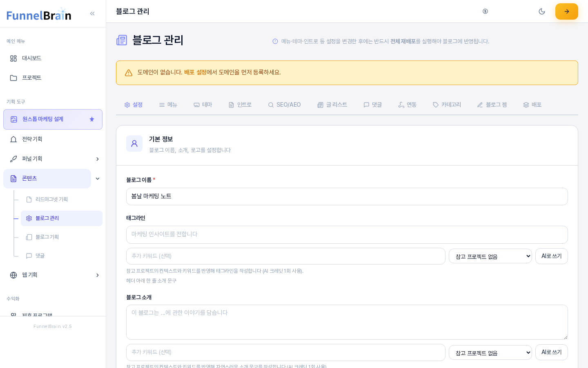Click AI로 쓰기 for the tagline

pyautogui.click(x=552, y=256)
